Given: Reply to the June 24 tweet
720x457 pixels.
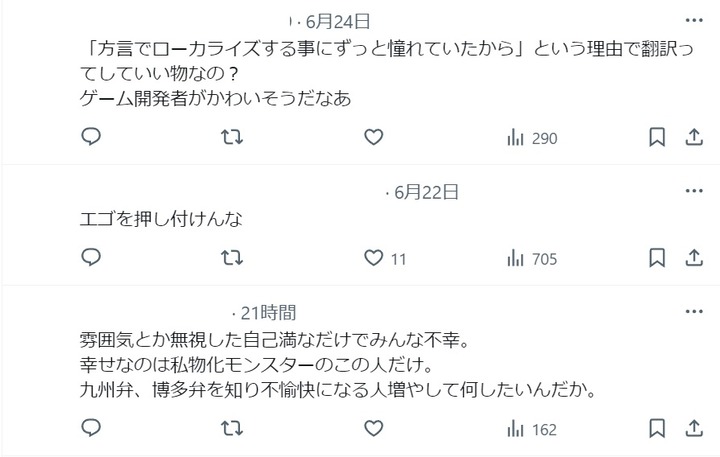Looking at the screenshot, I should [91, 137].
